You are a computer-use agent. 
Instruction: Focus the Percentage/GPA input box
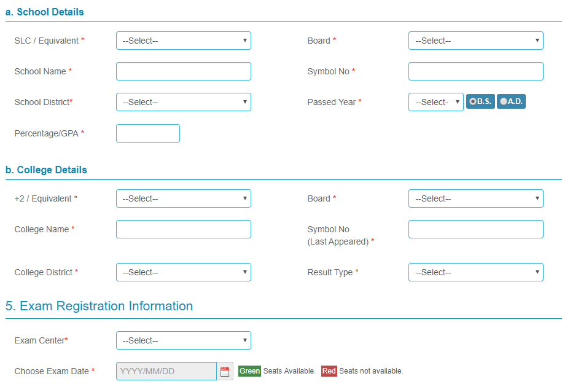click(147, 133)
